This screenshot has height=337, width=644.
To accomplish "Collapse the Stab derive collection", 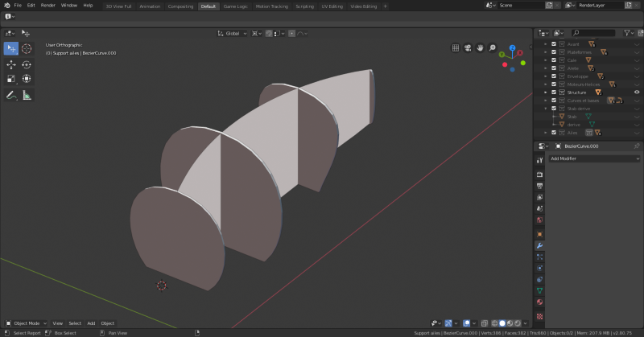I will click(x=546, y=109).
